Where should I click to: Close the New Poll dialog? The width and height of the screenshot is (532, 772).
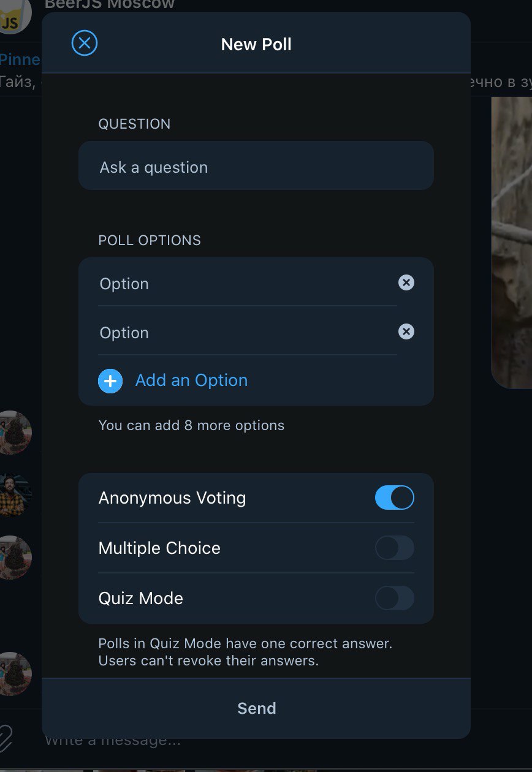[x=85, y=44]
